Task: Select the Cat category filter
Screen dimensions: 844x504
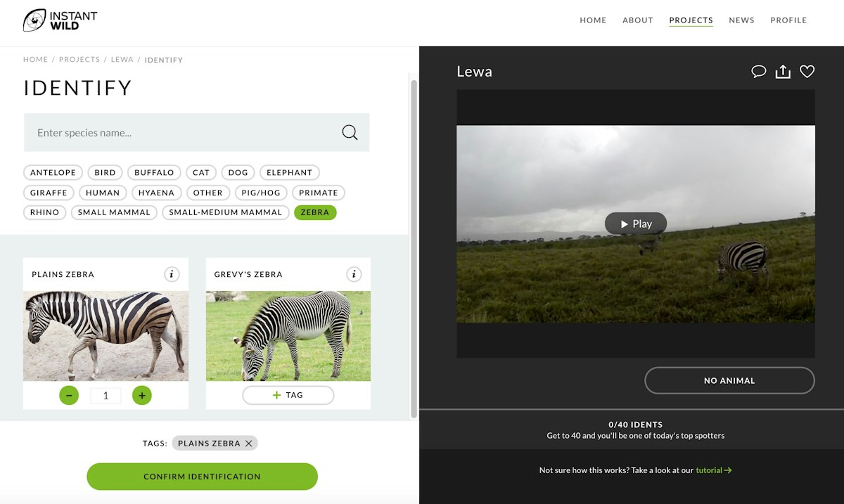Action: 201,172
